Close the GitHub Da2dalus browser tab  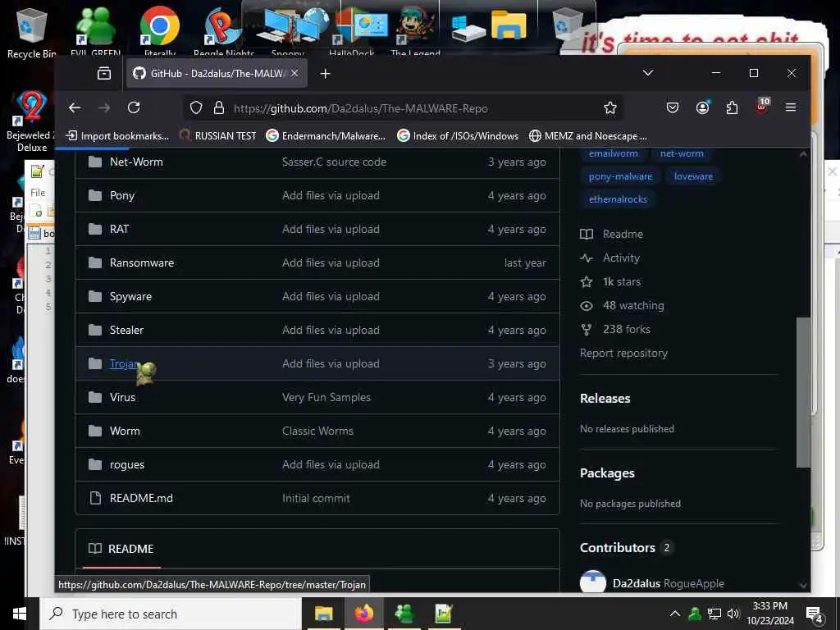tap(294, 73)
